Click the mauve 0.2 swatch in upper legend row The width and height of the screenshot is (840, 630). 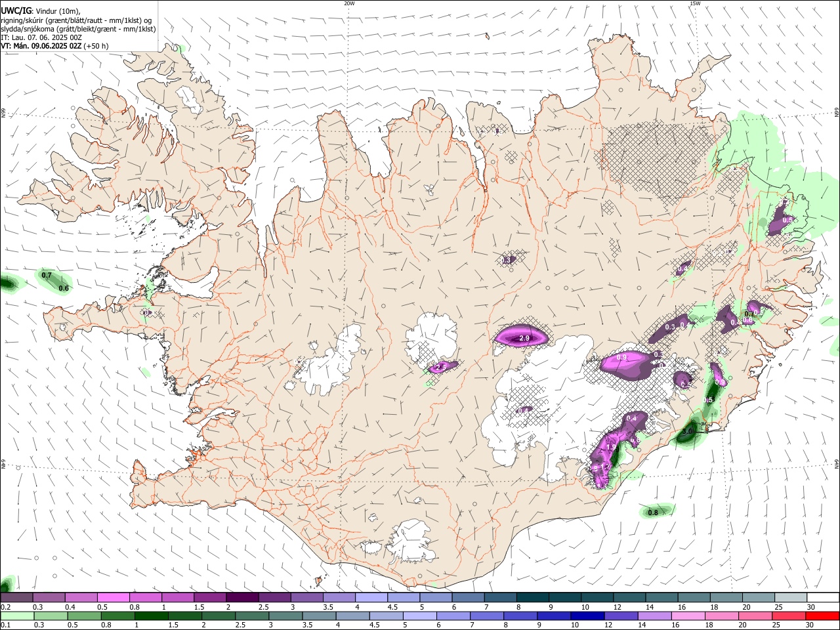click(x=16, y=598)
